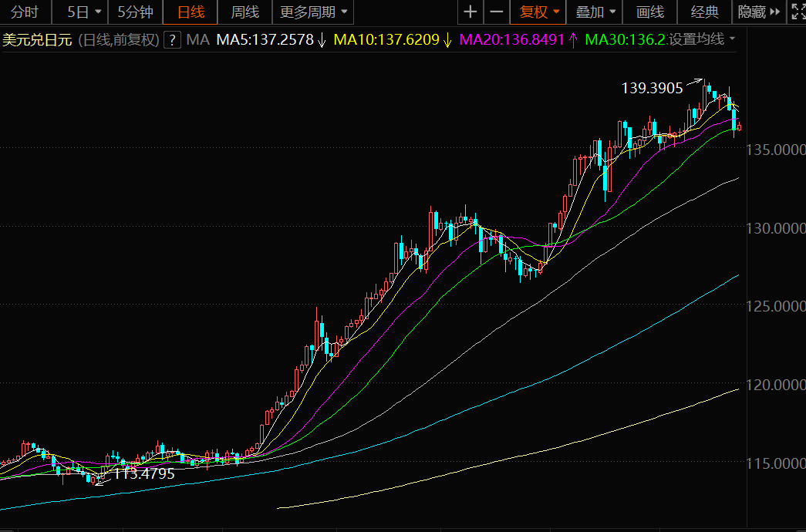This screenshot has height=532, width=806.
Task: Expand the 更多周期 period menu
Action: [x=313, y=12]
